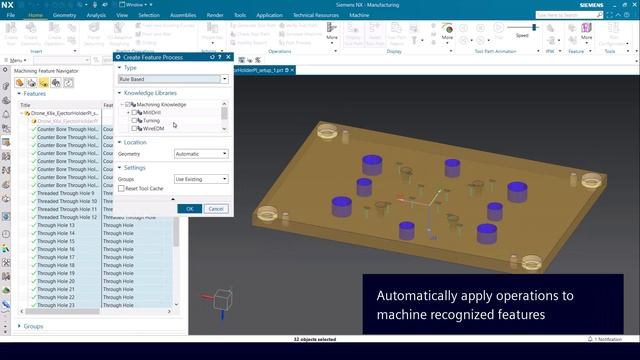Toggle the Machining Knowledge checkbox
Screen dimensions: 640x360
pyautogui.click(x=127, y=104)
